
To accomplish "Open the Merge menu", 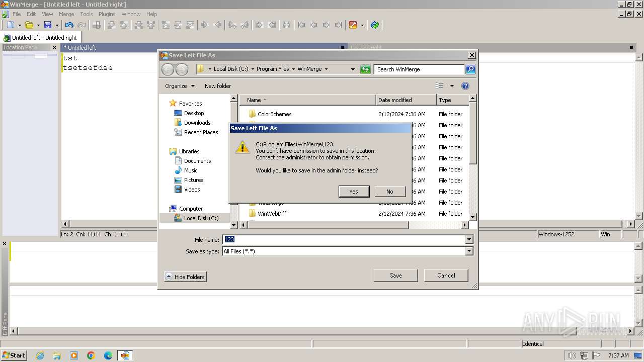I will [x=66, y=14].
